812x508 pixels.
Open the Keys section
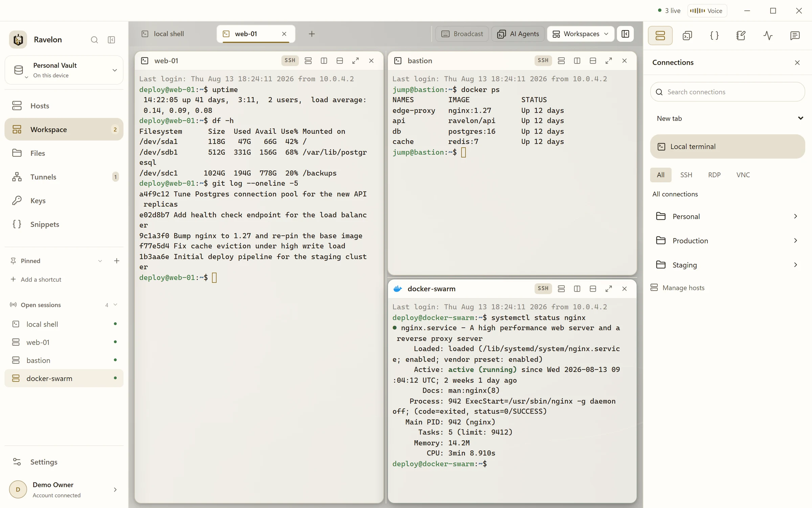64,200
